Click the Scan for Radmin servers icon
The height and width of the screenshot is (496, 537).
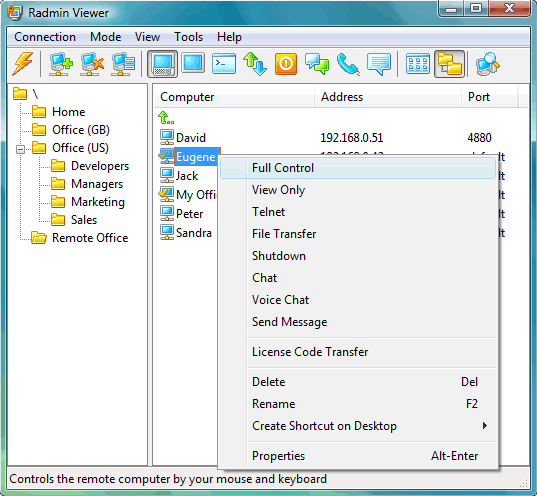pos(487,64)
